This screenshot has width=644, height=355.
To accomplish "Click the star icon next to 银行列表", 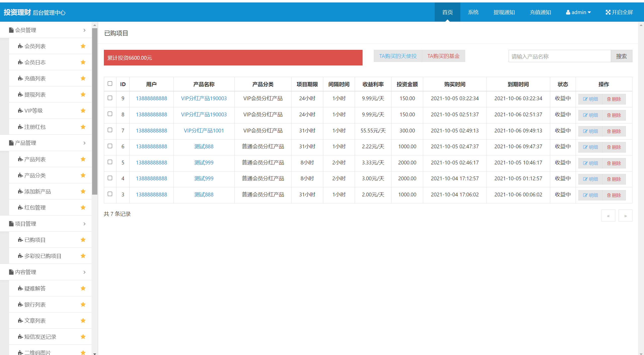I will tap(83, 304).
